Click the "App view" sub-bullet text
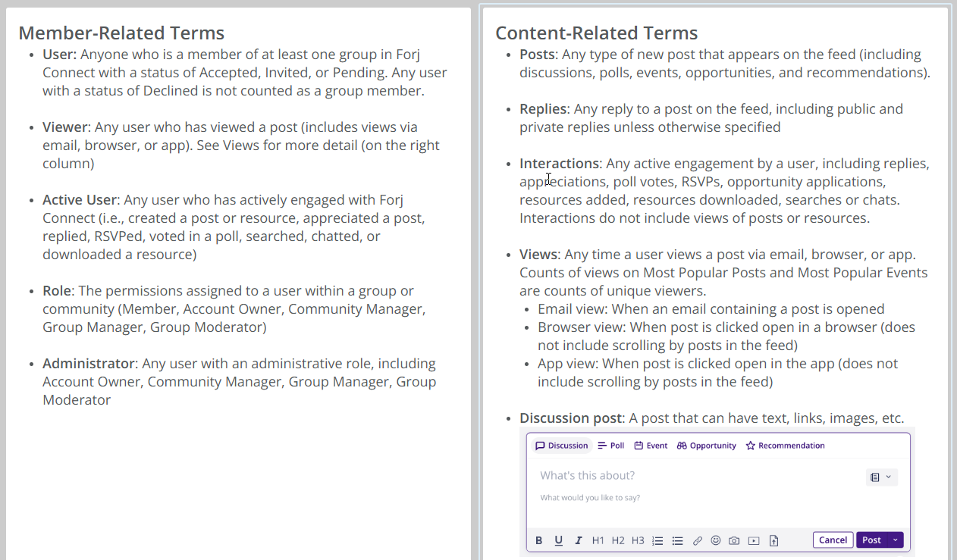The height and width of the screenshot is (560, 957). [x=717, y=373]
